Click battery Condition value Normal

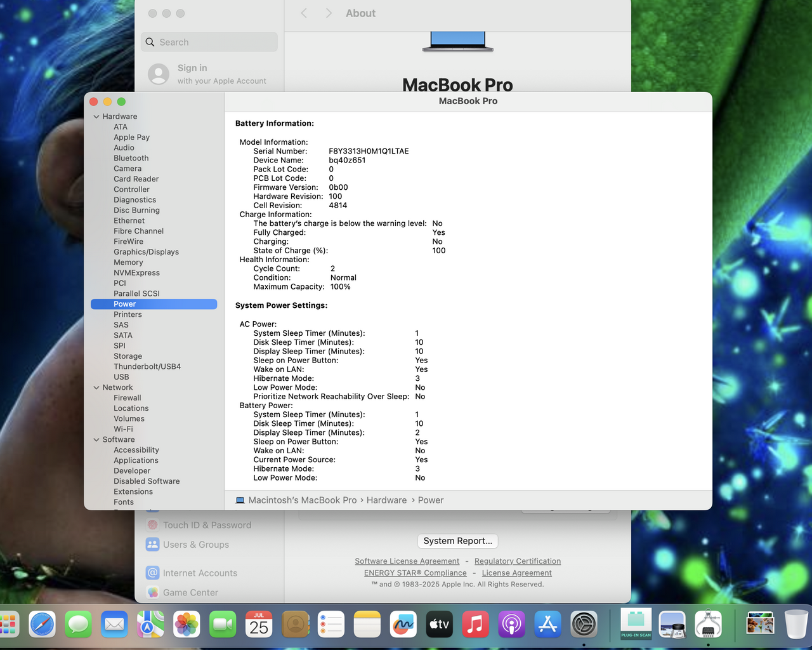coord(343,278)
